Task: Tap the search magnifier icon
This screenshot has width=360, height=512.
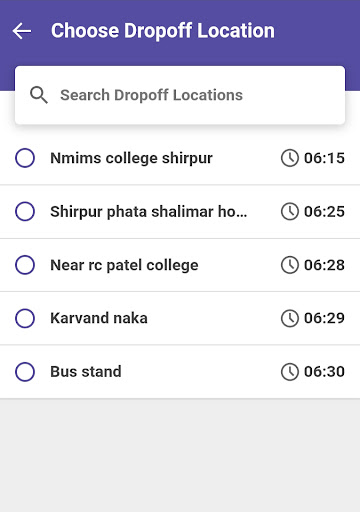Action: pos(39,95)
